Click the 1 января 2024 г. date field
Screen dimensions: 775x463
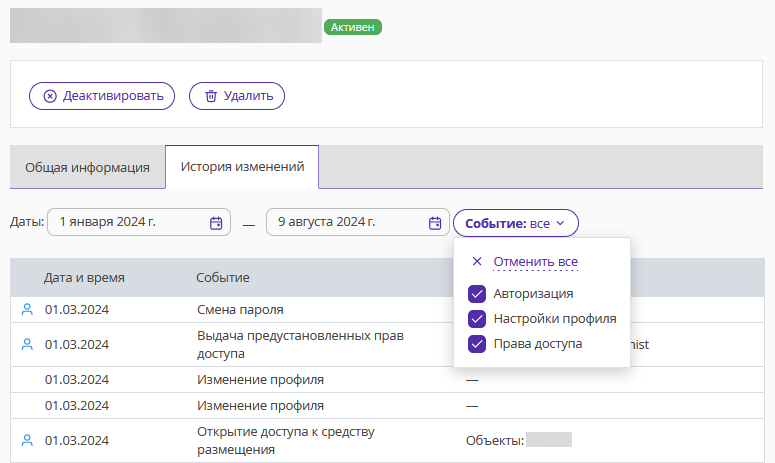click(x=139, y=222)
